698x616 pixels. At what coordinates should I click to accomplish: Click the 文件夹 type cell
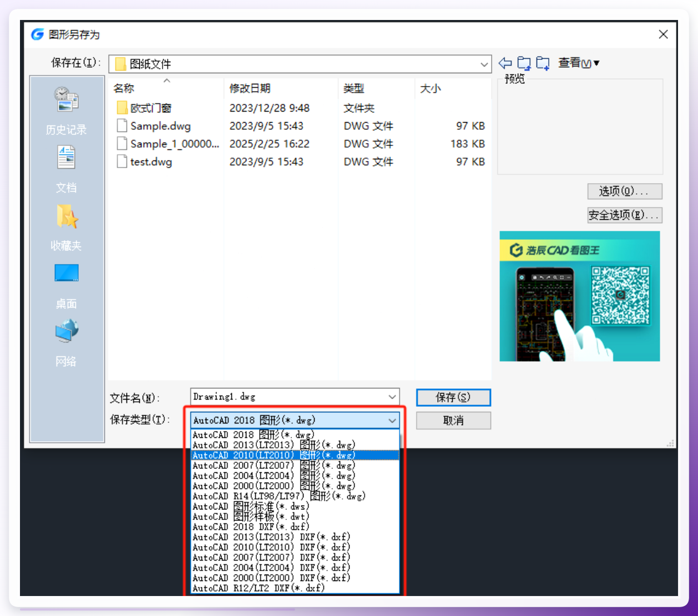coord(359,108)
